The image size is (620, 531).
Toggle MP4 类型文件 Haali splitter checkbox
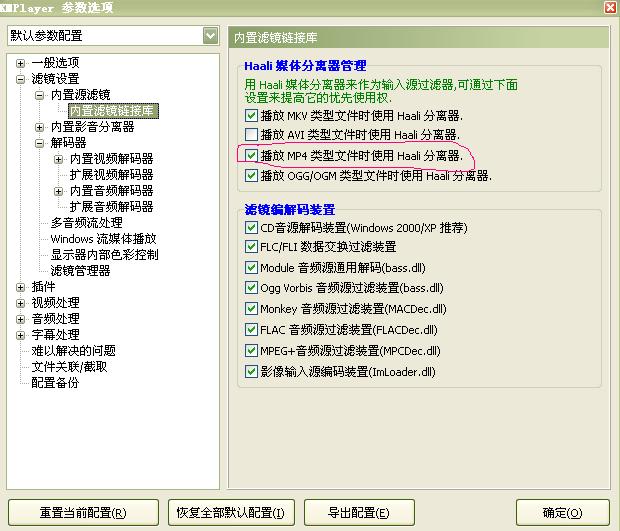pos(251,155)
